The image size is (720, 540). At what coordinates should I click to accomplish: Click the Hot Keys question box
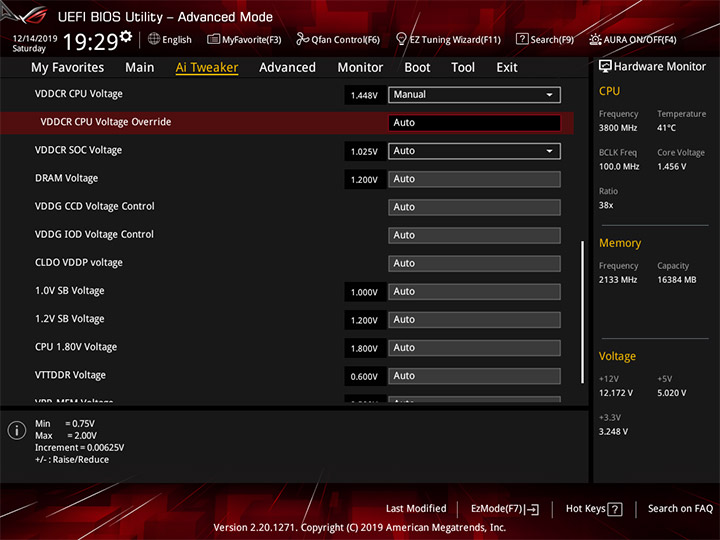click(x=614, y=509)
